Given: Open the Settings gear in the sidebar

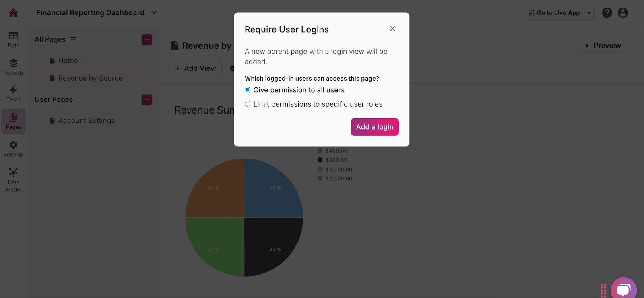Looking at the screenshot, I should point(14,149).
